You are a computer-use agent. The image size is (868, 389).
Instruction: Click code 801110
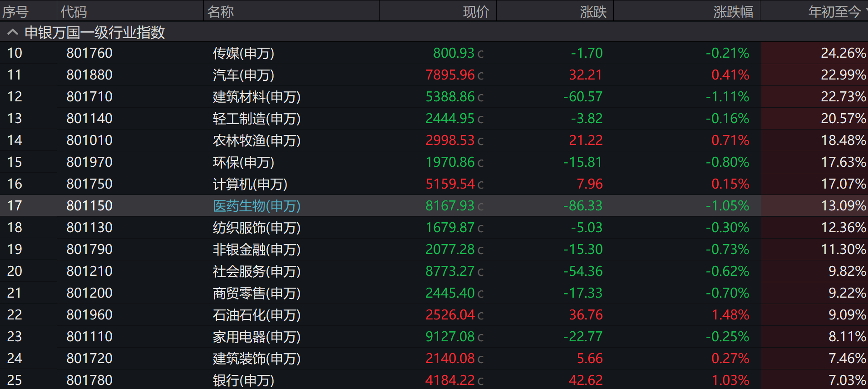point(89,337)
